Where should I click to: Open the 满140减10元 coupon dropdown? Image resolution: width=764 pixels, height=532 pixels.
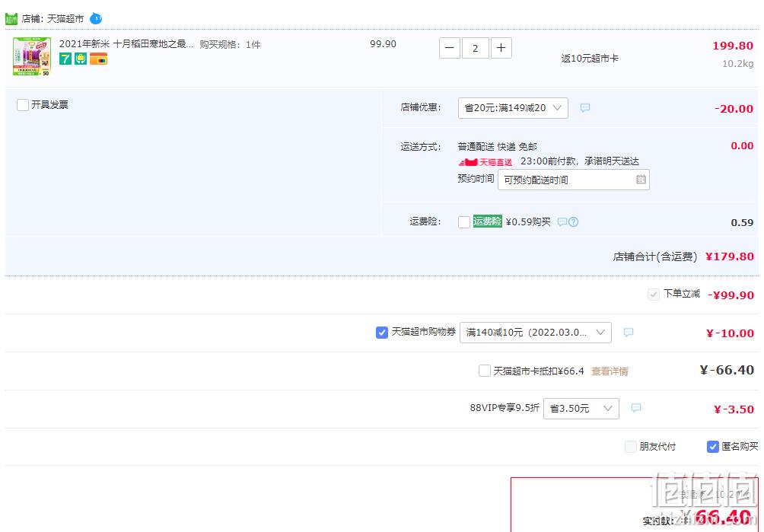click(x=536, y=333)
